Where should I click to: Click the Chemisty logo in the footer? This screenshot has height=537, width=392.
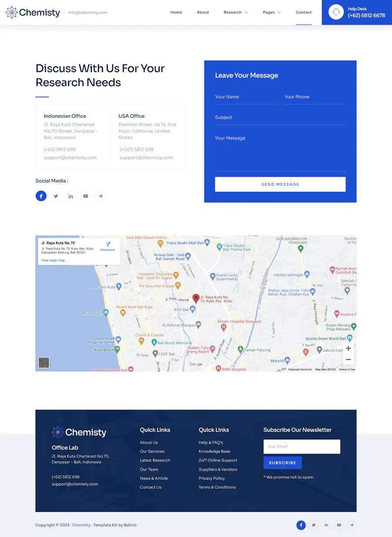79,432
